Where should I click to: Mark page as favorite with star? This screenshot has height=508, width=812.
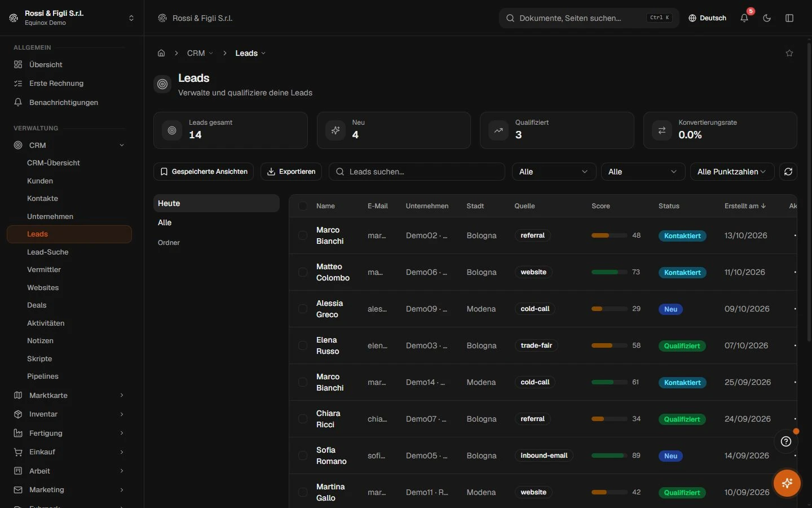(x=789, y=53)
